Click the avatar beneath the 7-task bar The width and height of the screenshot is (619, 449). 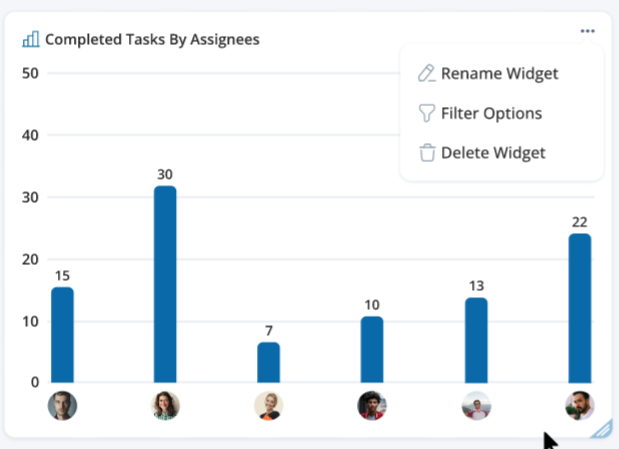(269, 405)
